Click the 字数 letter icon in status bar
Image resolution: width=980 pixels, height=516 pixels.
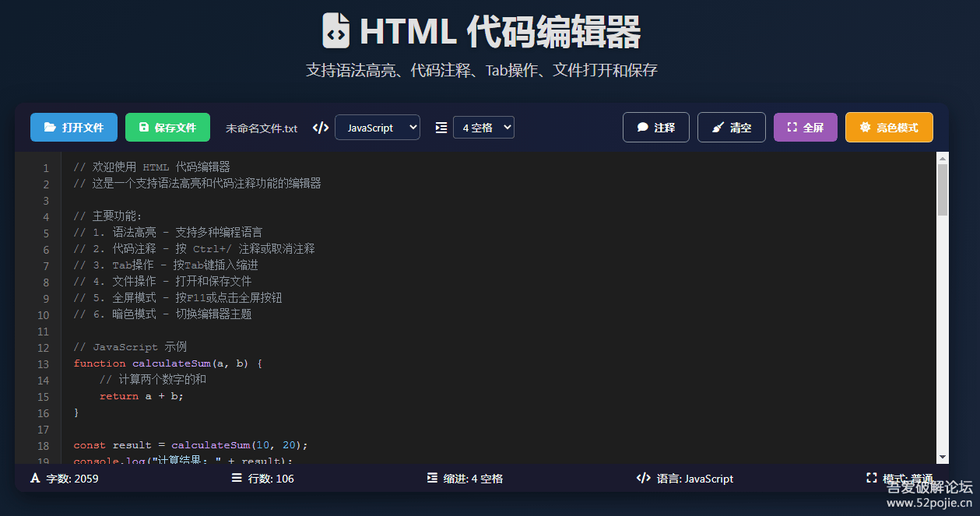(x=35, y=479)
